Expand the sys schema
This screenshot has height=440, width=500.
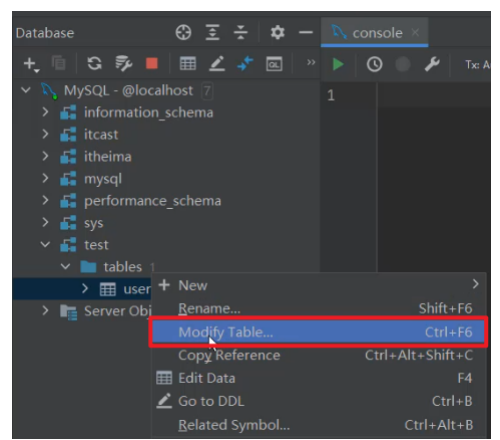(x=46, y=222)
